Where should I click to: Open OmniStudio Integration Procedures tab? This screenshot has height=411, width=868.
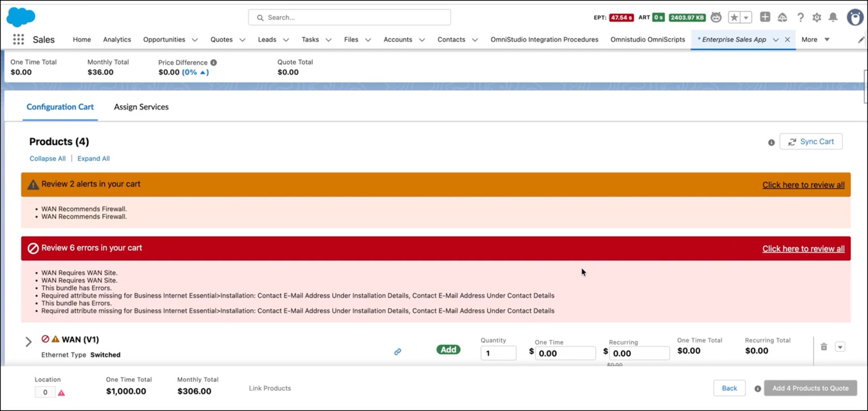544,40
